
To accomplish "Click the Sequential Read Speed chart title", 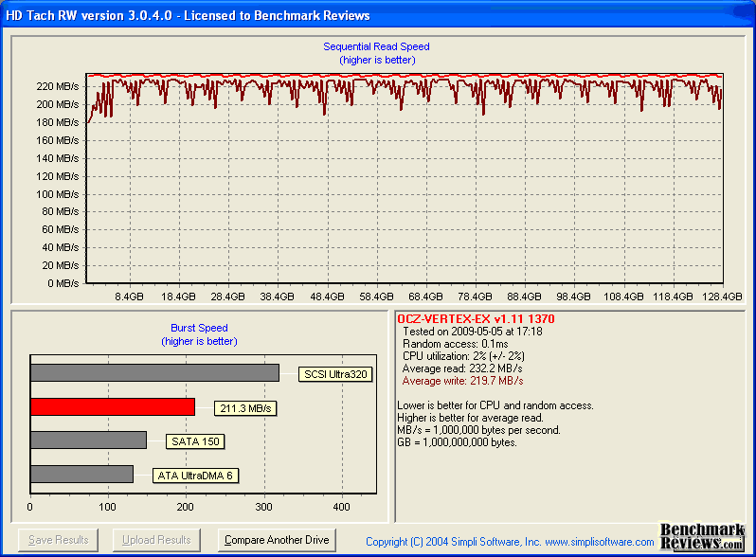I will click(376, 46).
